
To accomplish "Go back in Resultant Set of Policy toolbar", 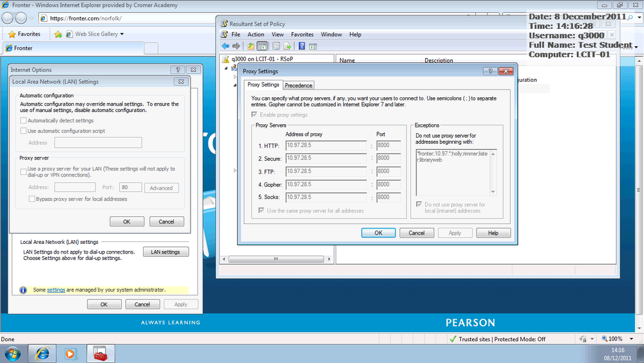I will [x=225, y=46].
